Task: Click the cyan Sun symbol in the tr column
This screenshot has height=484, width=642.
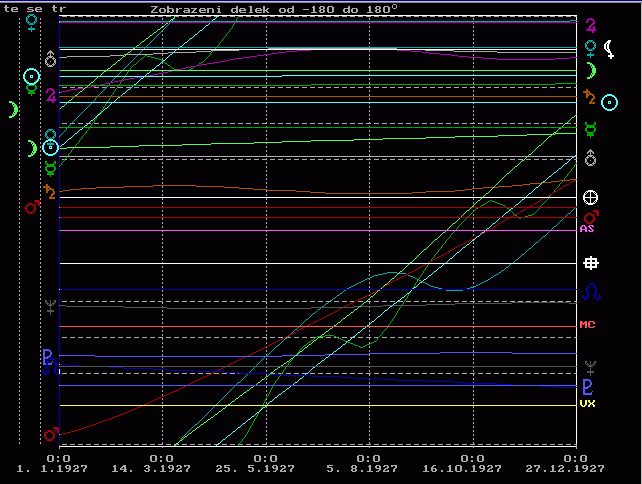Action: click(x=51, y=147)
